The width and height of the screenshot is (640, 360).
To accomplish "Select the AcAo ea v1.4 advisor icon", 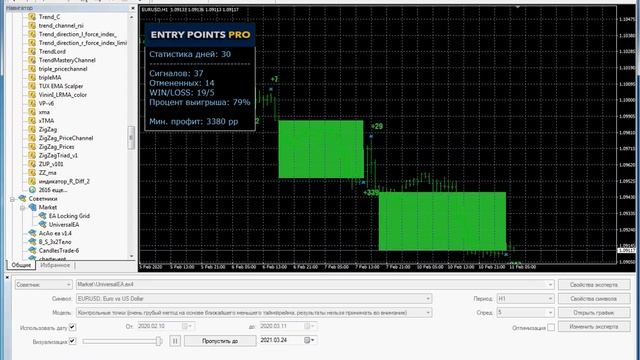I will click(x=32, y=233).
